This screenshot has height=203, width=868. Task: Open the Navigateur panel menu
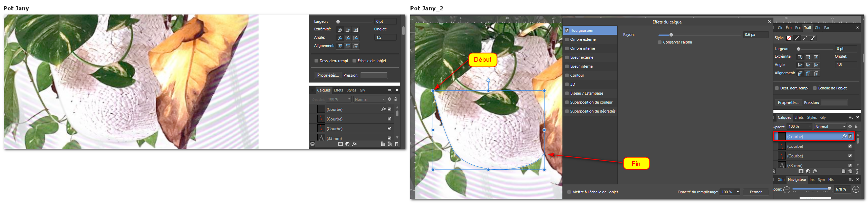[850, 180]
